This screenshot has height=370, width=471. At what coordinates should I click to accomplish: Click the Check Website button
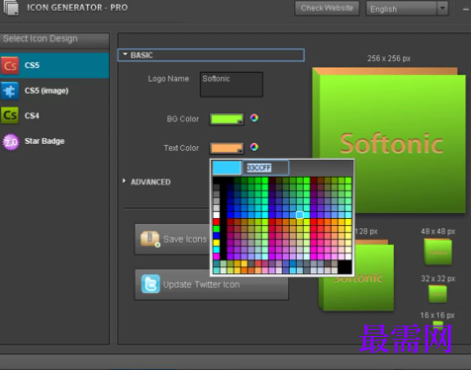[x=327, y=8]
